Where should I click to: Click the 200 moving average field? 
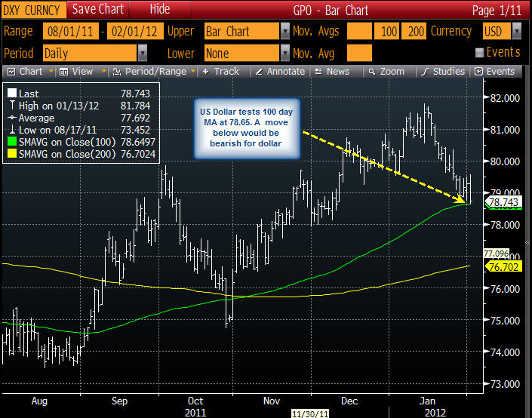click(x=414, y=32)
